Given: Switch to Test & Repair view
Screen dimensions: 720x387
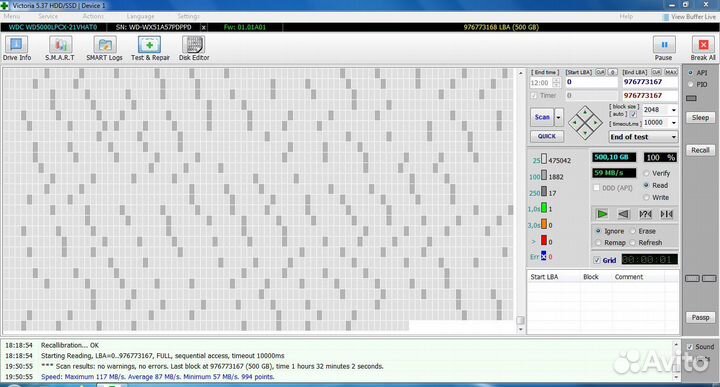Looking at the screenshot, I should [x=150, y=48].
